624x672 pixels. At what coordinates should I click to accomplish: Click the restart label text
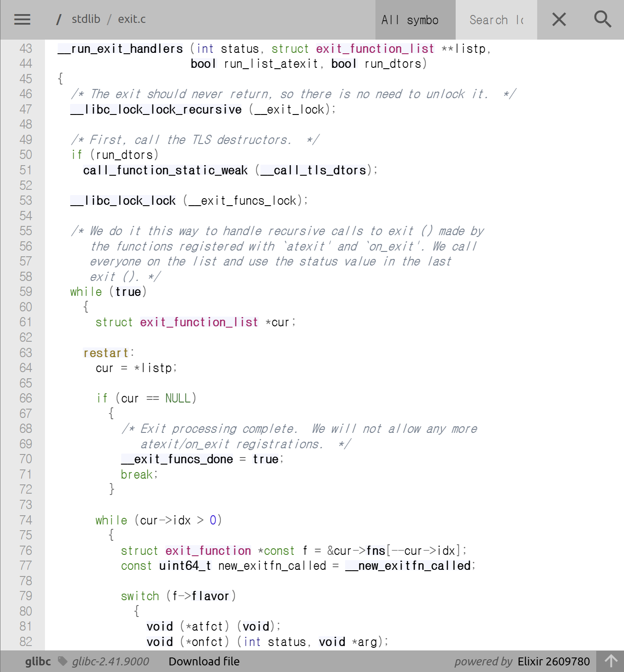[106, 353]
